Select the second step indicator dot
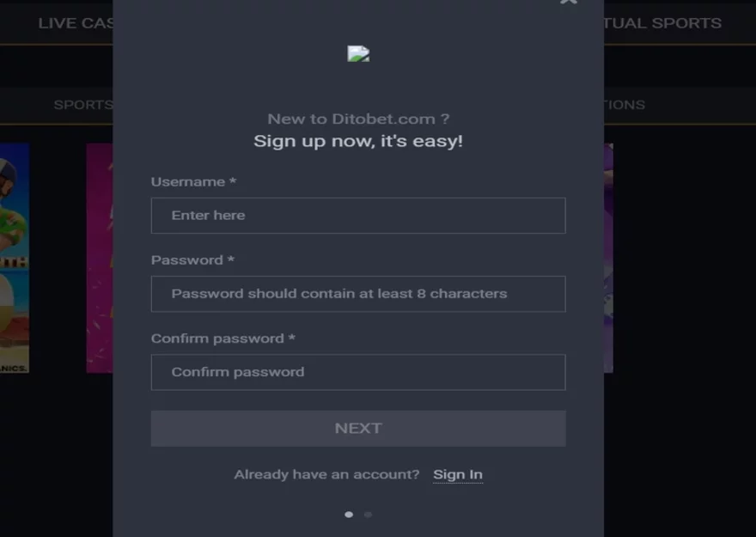Viewport: 756px width, 537px height. click(368, 515)
